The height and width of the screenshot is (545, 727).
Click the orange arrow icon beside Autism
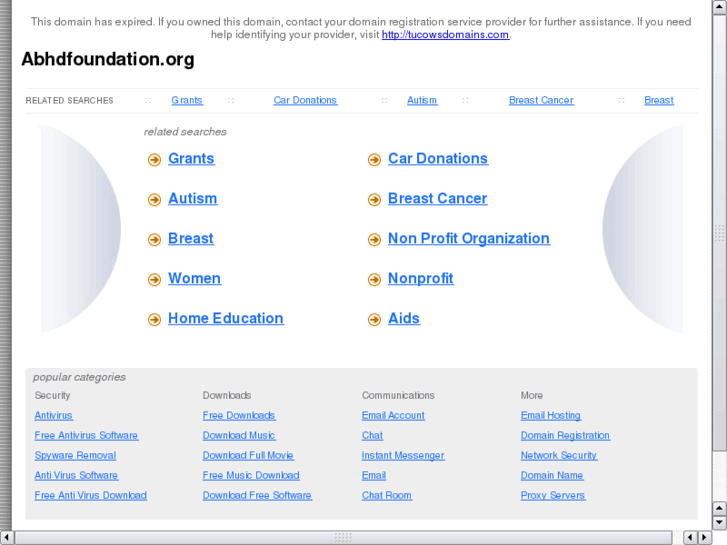click(154, 200)
